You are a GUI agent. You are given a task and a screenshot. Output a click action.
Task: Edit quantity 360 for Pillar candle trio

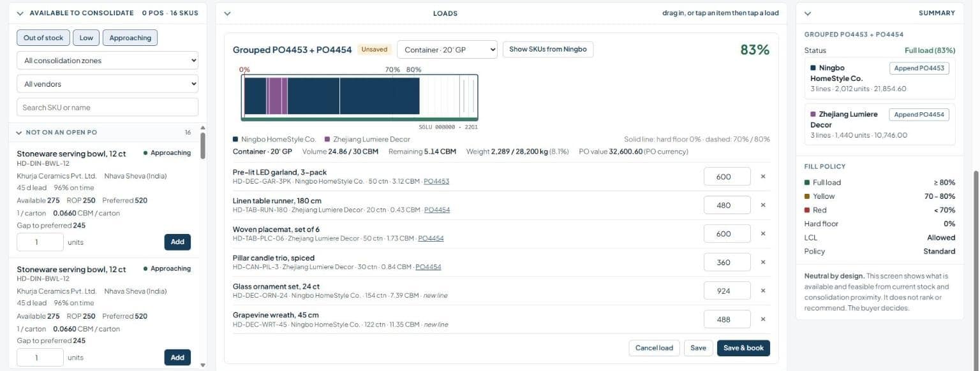coord(727,262)
